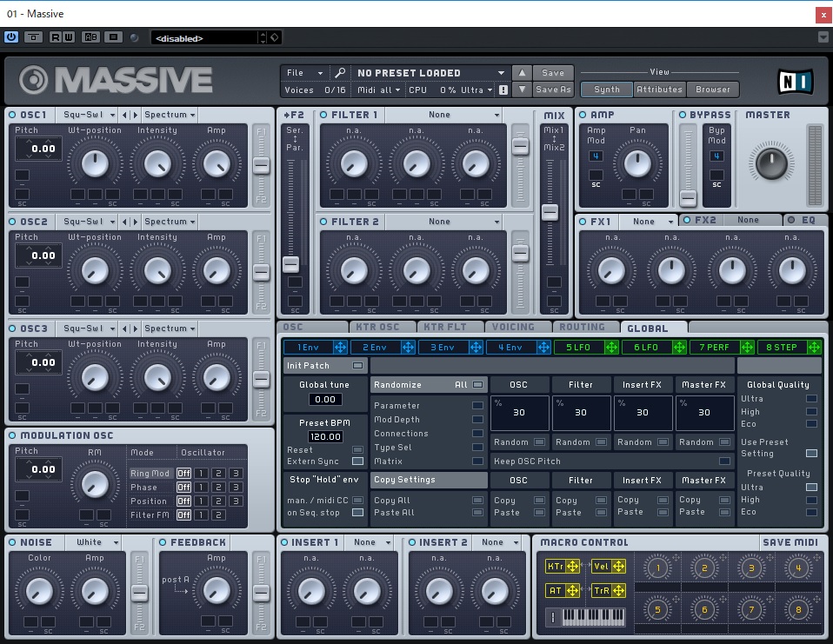Click the preset search magnifier icon
The image size is (833, 644).
(340, 72)
